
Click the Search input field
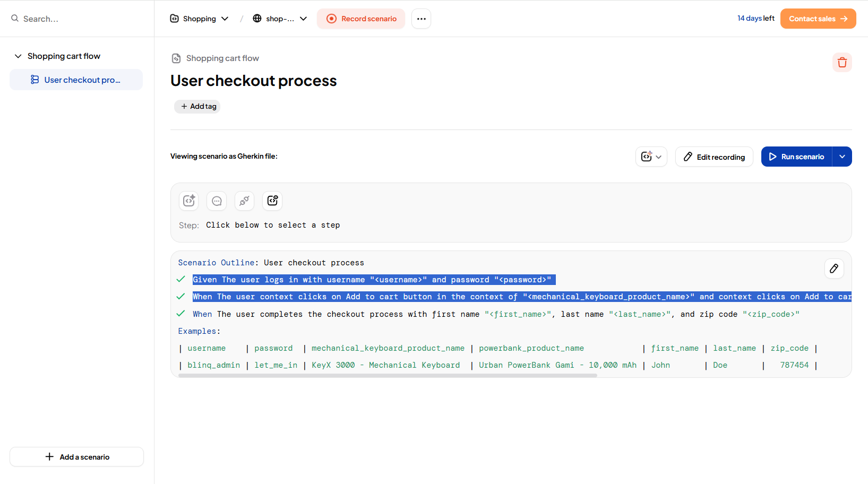click(x=80, y=19)
